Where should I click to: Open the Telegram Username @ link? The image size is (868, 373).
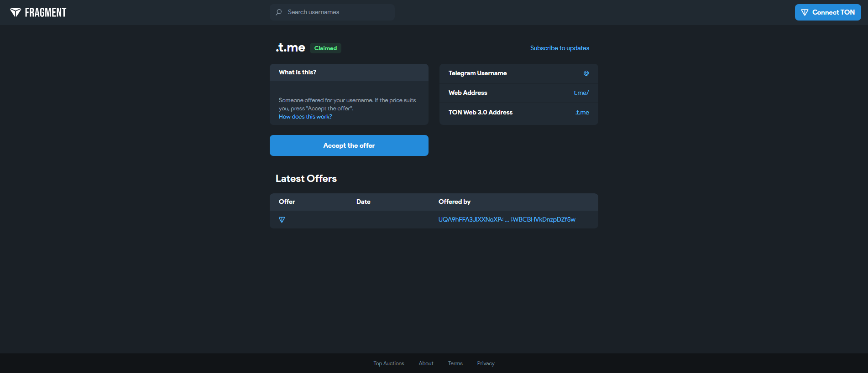(x=586, y=73)
